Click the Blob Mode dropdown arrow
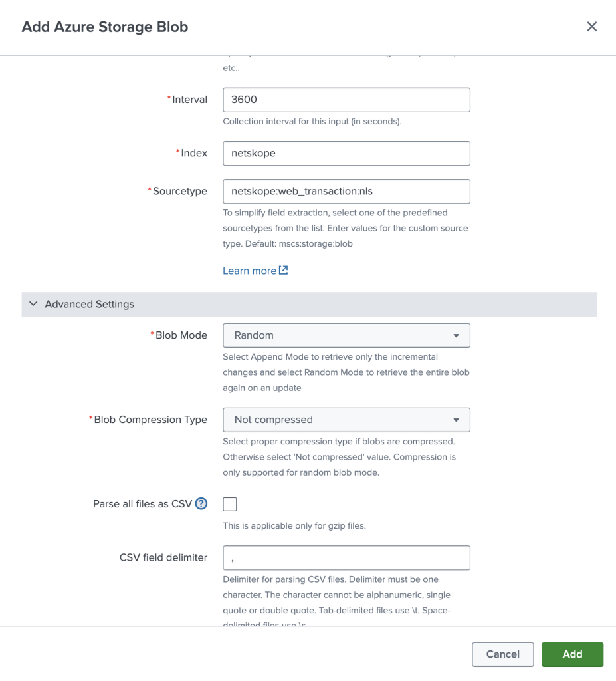Screen dimensions: 616x681 pyautogui.click(x=456, y=335)
